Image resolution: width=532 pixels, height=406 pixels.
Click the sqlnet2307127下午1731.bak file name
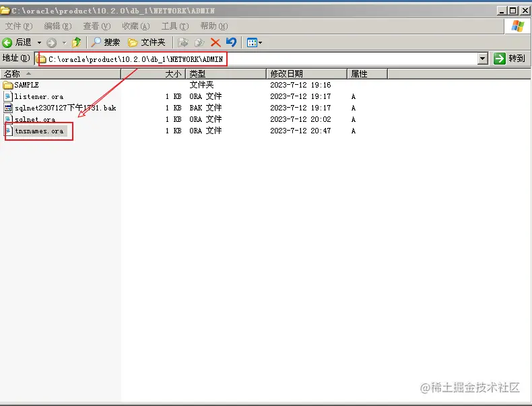tap(65, 108)
